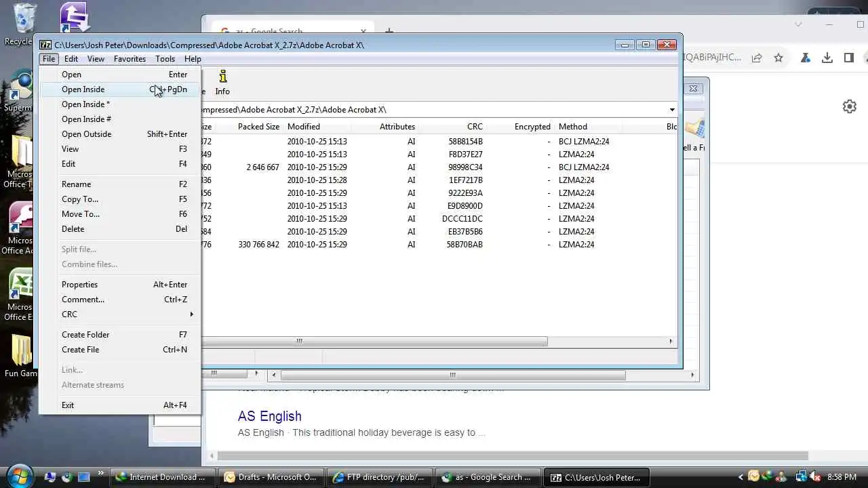
Task: Expand the quick launch chevron on taskbar
Action: [x=101, y=473]
